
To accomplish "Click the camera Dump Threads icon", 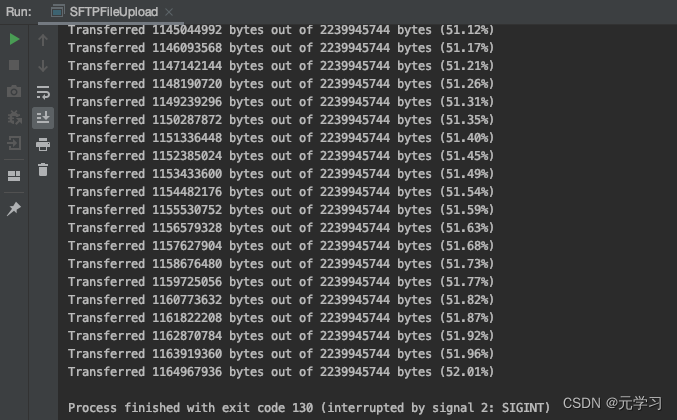I will tap(14, 92).
